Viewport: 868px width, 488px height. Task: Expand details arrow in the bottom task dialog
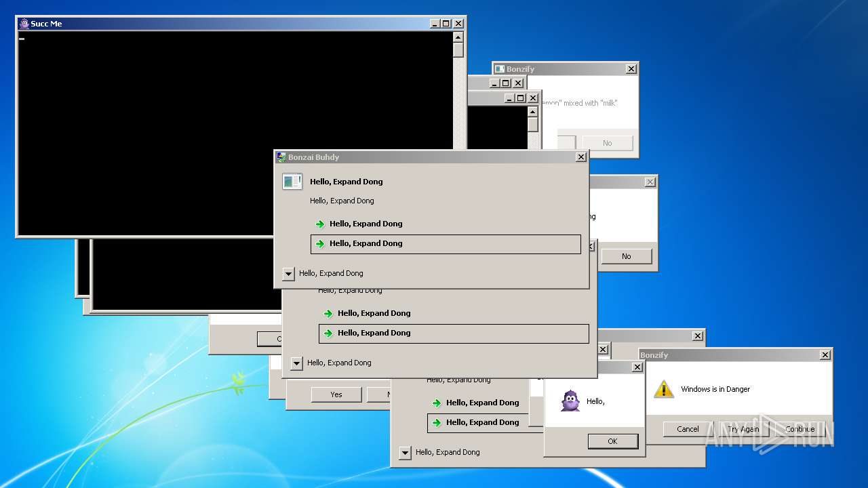tap(405, 453)
